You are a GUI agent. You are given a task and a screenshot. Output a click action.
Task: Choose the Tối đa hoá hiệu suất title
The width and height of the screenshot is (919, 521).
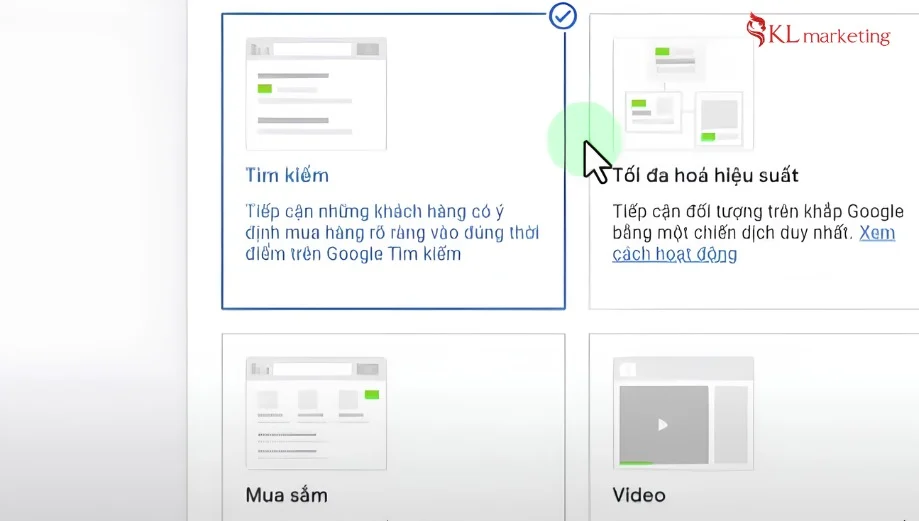[x=705, y=175]
